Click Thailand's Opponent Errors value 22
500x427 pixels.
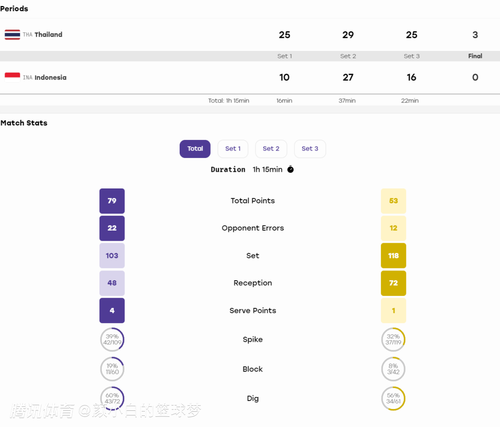pyautogui.click(x=112, y=228)
